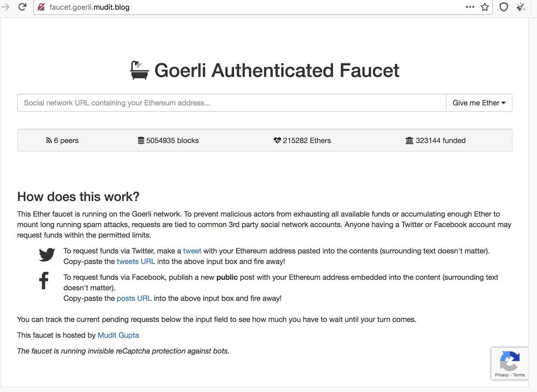Open the page actions three-dot menu

pos(470,7)
